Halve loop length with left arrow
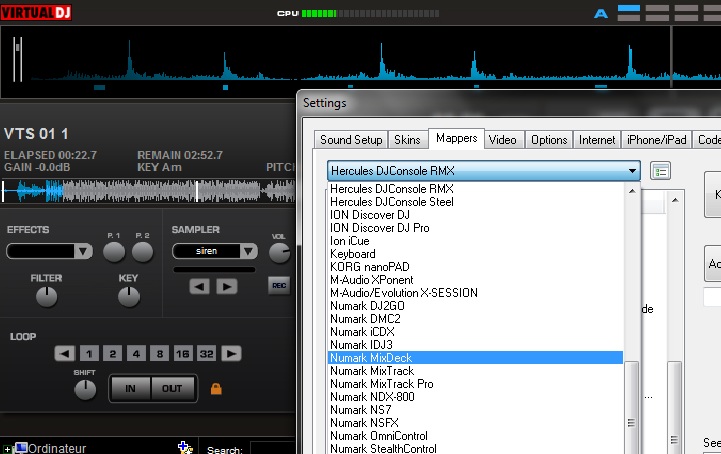 (x=64, y=353)
